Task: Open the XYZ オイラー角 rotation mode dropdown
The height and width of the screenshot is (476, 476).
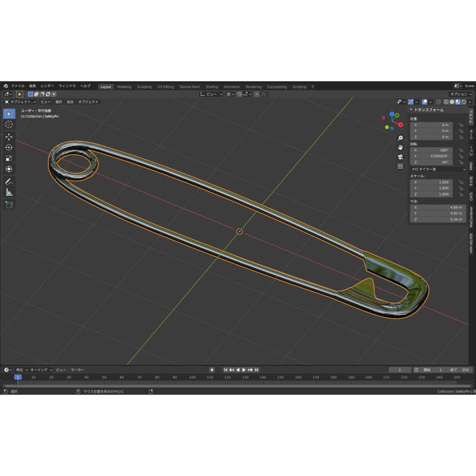Action: pos(438,169)
